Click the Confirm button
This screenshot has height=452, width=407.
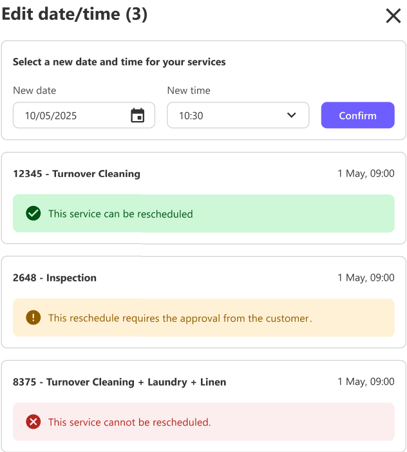click(358, 115)
